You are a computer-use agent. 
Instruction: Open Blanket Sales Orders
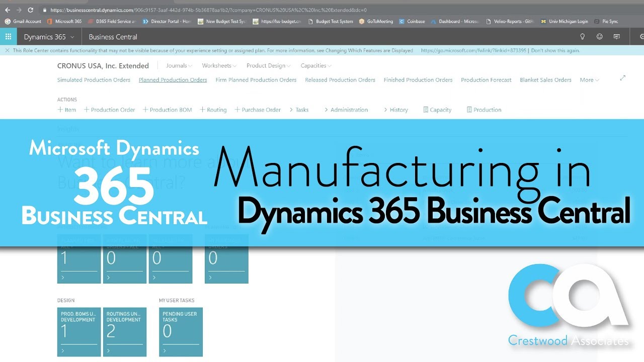(545, 80)
